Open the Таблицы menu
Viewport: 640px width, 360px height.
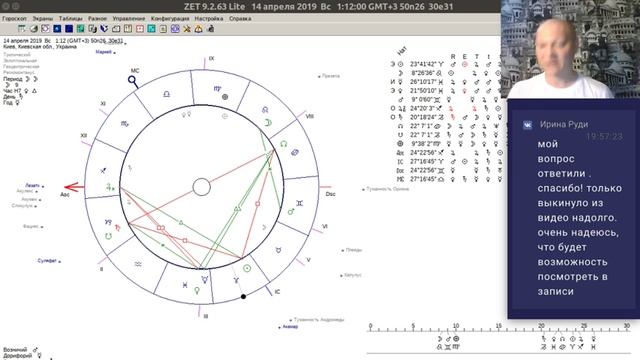click(x=70, y=18)
